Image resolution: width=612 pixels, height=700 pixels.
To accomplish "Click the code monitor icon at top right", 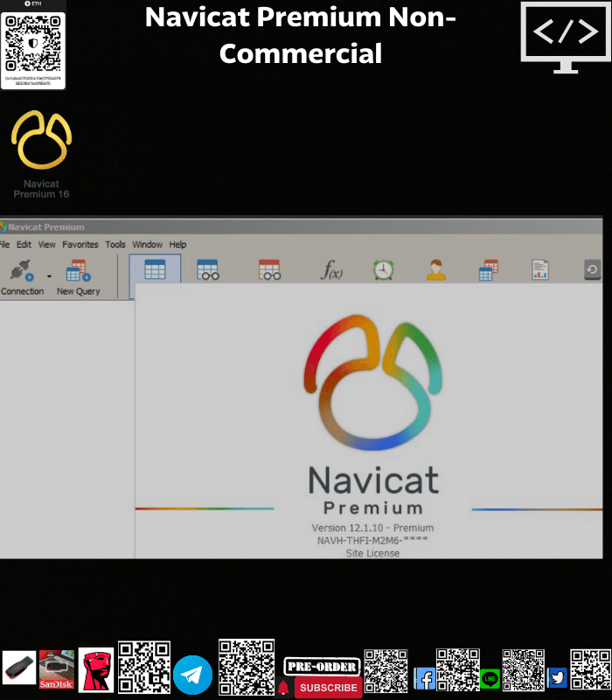I will (x=566, y=38).
